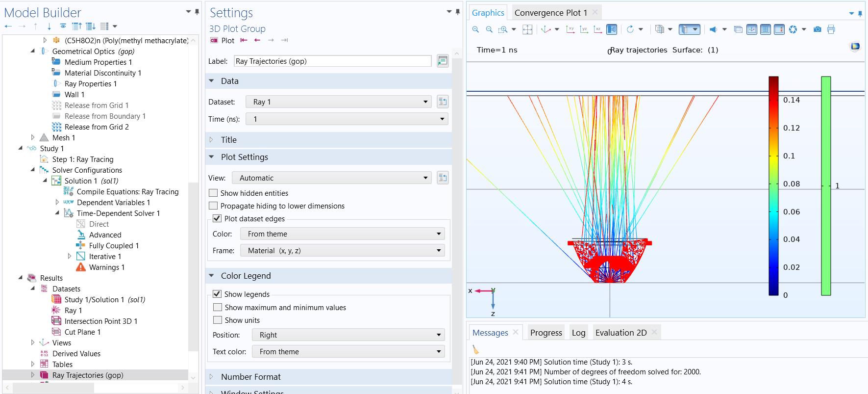Image resolution: width=868 pixels, height=394 pixels.
Task: Click the Plot button in Settings
Action: pyautogui.click(x=223, y=40)
